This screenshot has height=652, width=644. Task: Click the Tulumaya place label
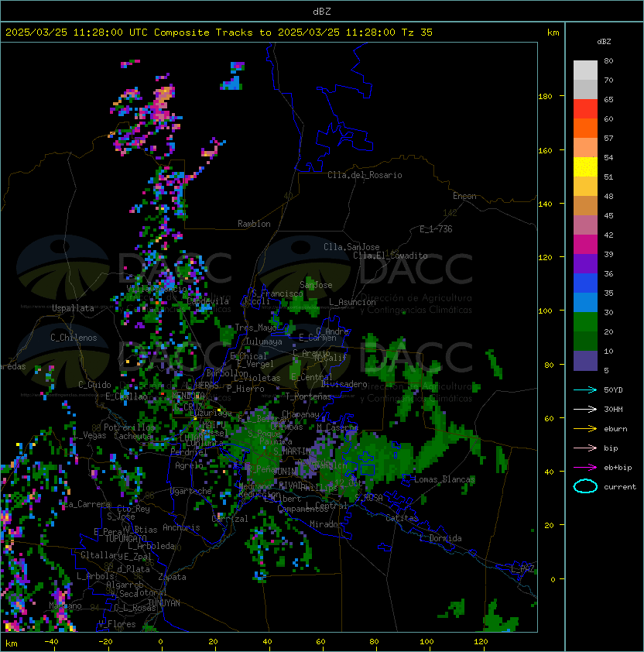(264, 341)
